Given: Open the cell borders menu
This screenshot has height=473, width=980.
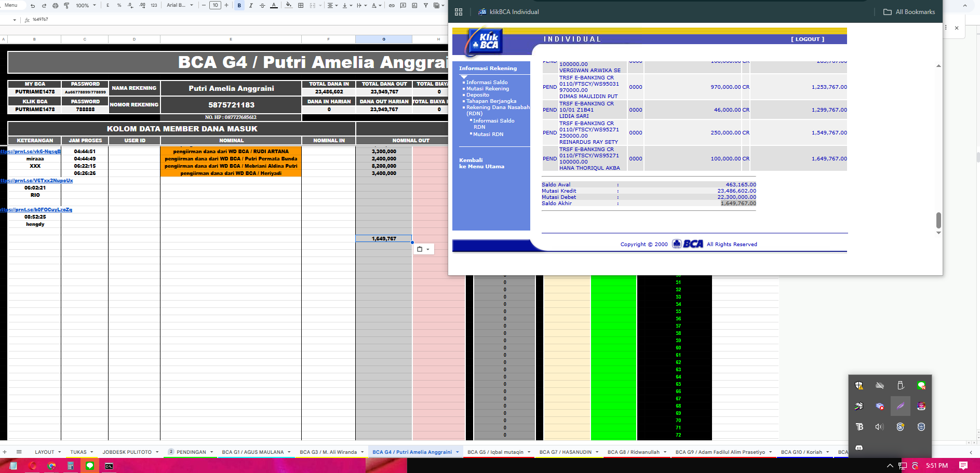Looking at the screenshot, I should (301, 5).
